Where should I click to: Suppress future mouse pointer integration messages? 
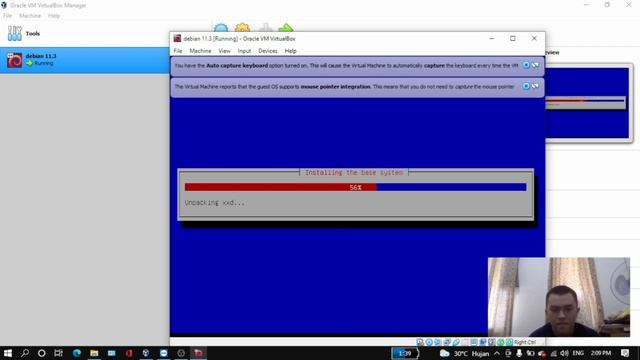[x=535, y=86]
